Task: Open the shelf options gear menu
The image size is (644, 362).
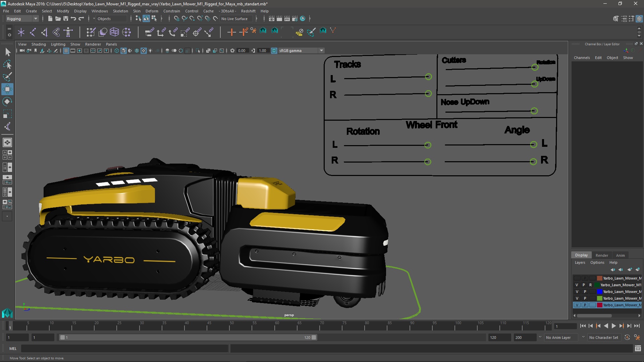Action: point(9,35)
